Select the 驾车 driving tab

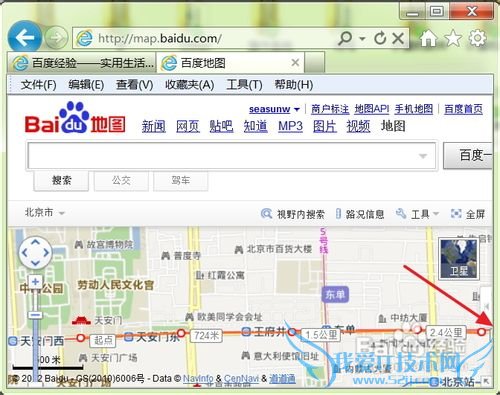click(x=181, y=181)
